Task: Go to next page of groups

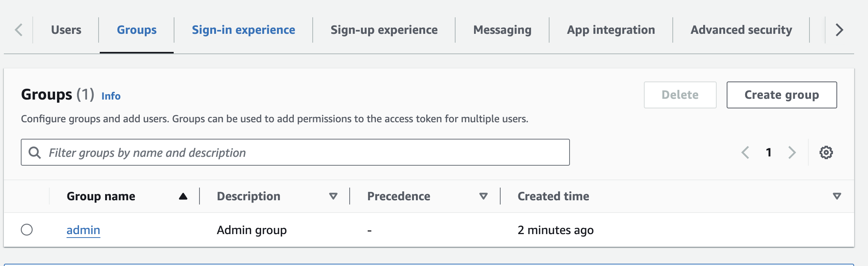Action: (x=792, y=153)
